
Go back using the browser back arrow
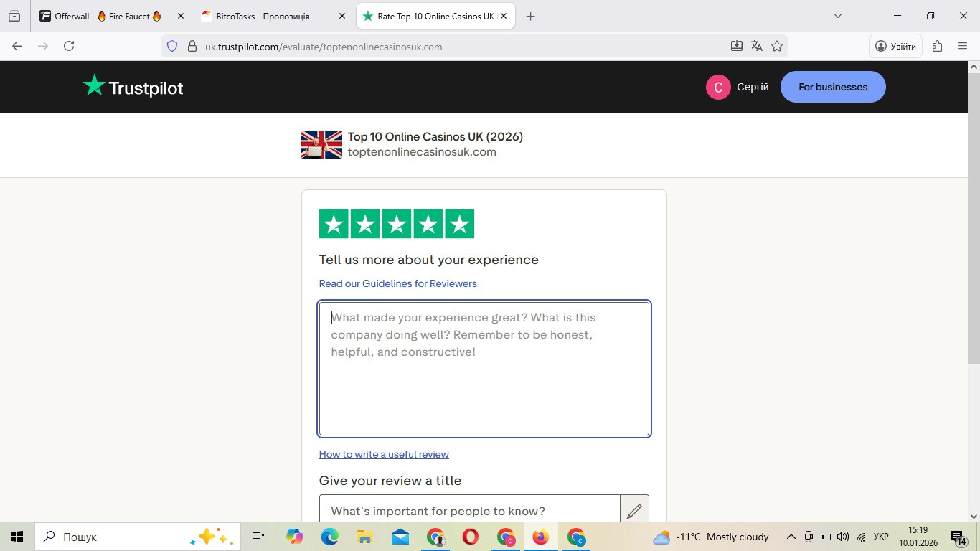[x=17, y=46]
